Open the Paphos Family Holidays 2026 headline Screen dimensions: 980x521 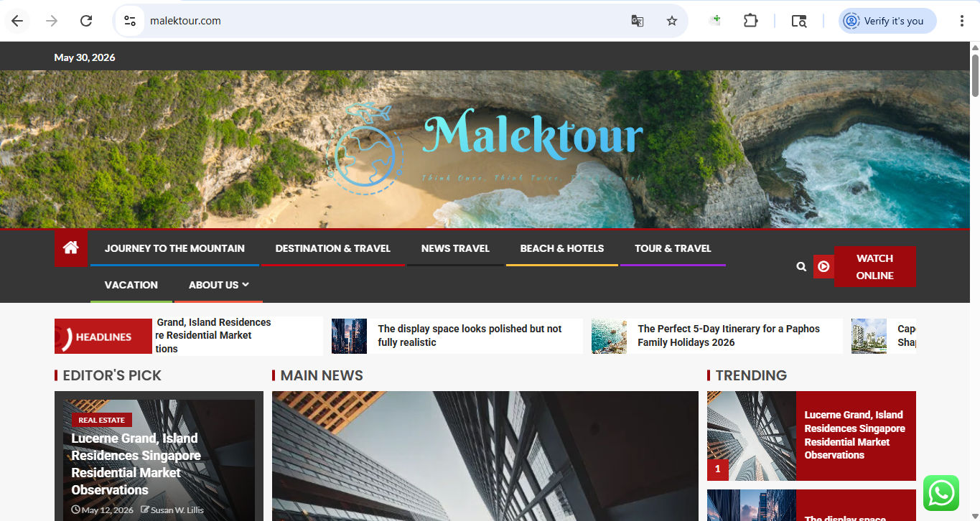[x=729, y=336]
